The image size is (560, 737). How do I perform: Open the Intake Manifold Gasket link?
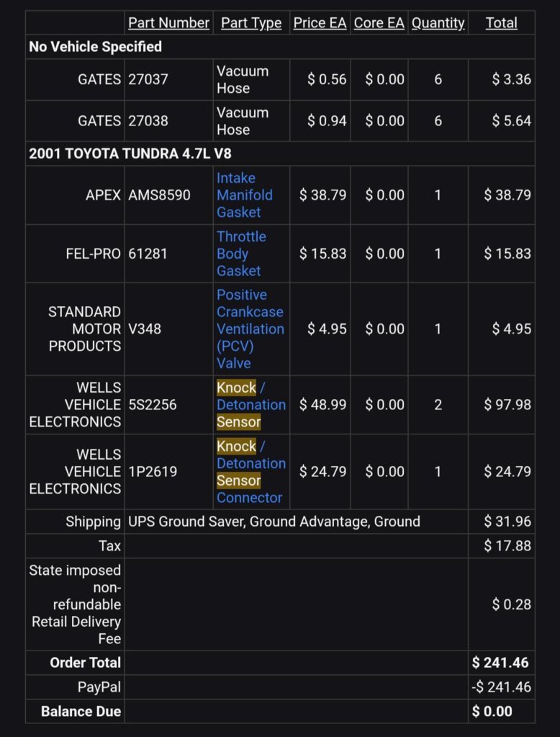244,195
